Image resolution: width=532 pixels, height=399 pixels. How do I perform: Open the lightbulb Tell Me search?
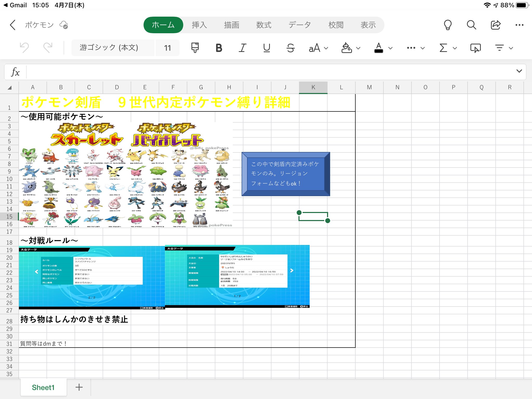448,25
